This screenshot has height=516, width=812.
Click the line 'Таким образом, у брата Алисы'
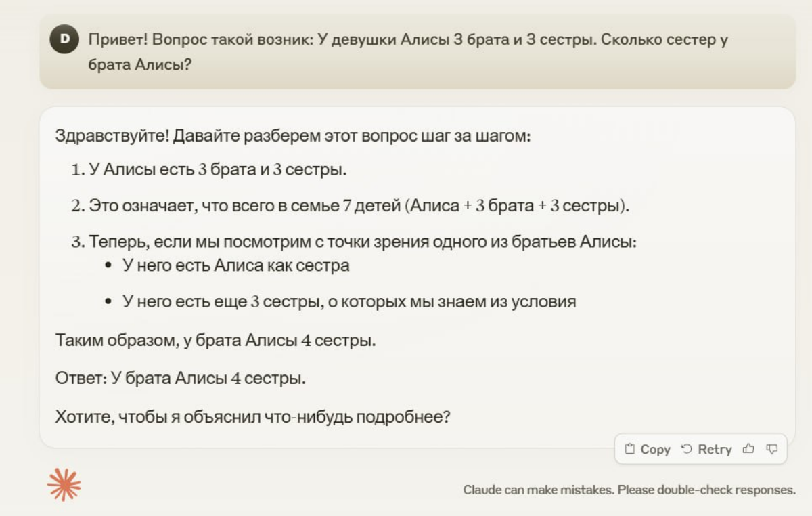[215, 341]
